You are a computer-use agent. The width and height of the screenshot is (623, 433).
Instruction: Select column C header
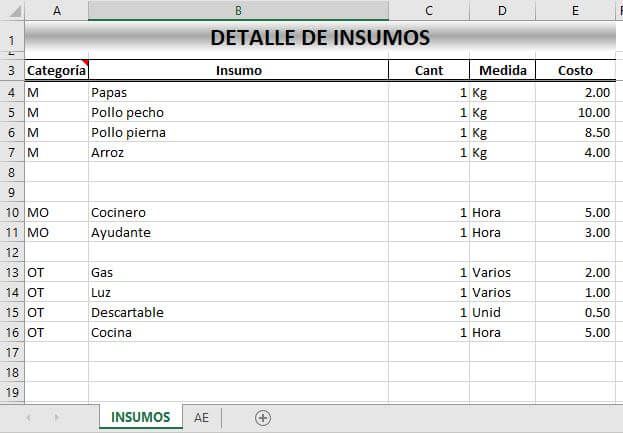(428, 10)
